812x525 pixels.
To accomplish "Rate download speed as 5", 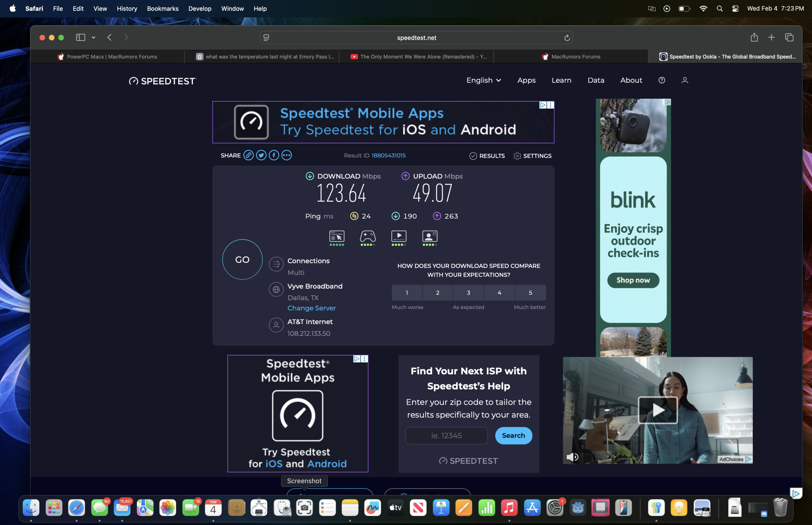I will pos(530,292).
